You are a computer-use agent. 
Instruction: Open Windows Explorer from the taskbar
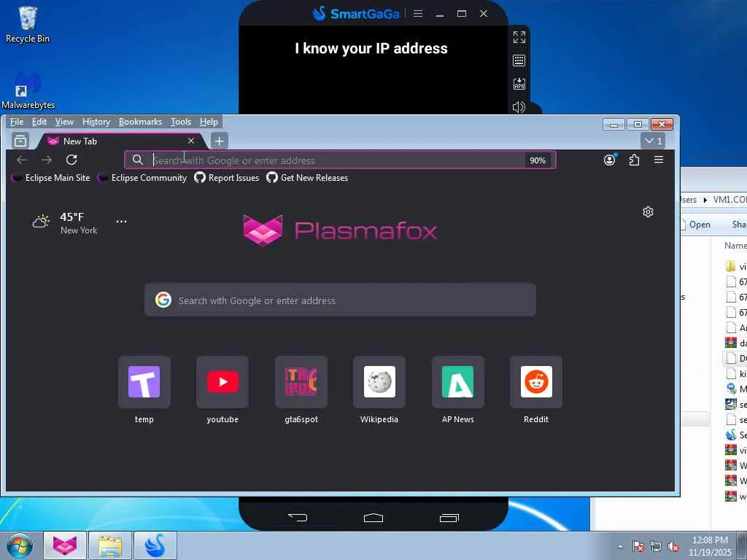tap(110, 545)
